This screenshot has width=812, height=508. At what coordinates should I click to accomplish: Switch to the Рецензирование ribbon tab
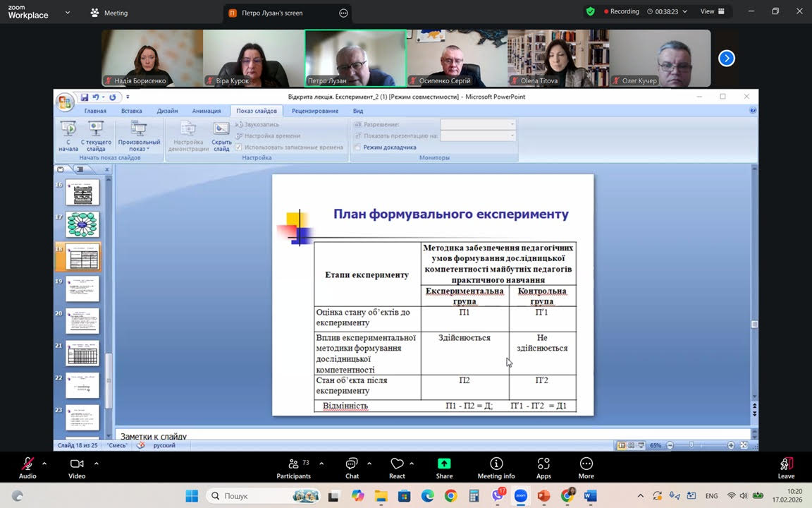point(315,111)
